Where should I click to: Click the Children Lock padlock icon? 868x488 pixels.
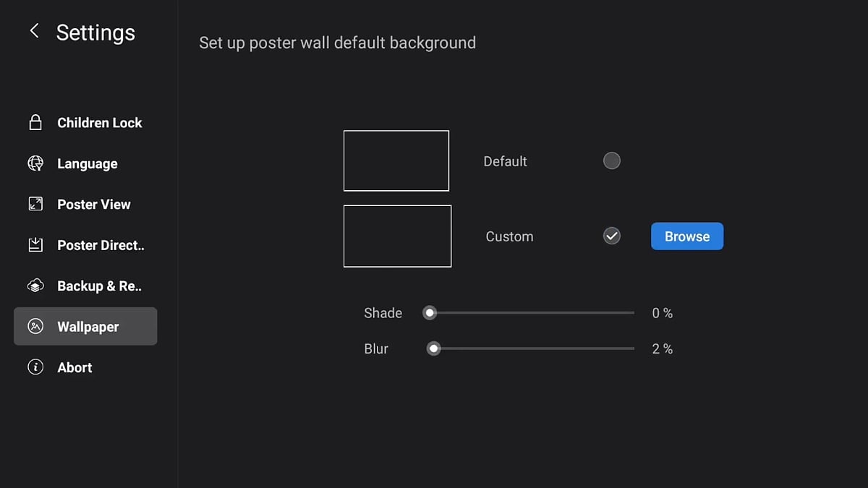[x=35, y=123]
